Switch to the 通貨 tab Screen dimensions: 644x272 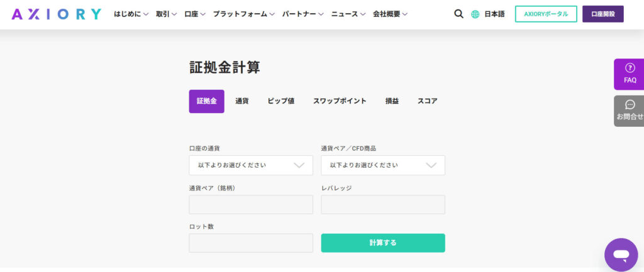(242, 101)
